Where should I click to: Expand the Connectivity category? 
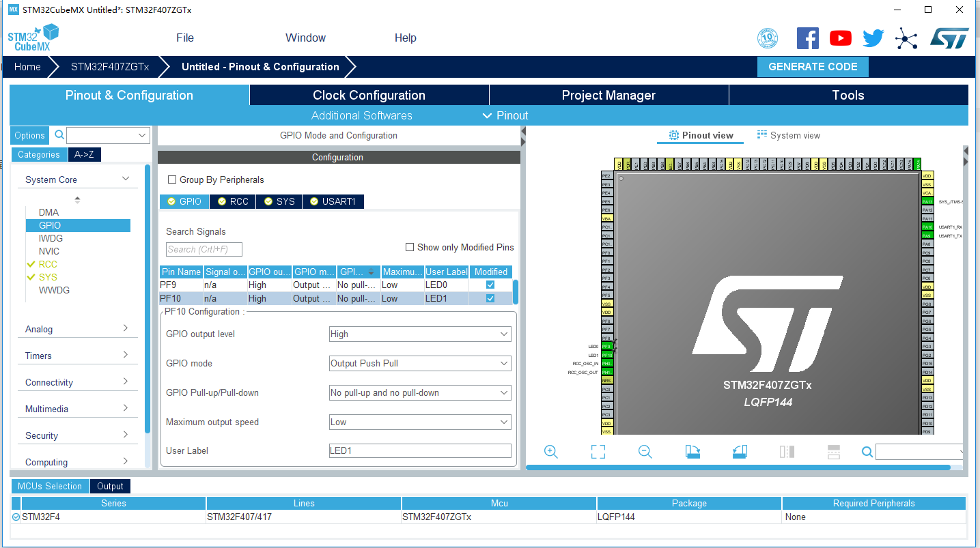[126, 381]
